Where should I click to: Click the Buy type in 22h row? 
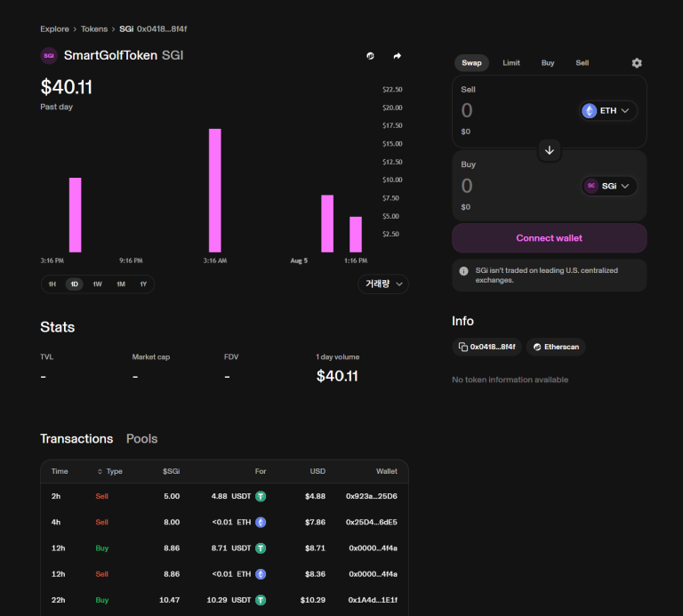tap(102, 600)
